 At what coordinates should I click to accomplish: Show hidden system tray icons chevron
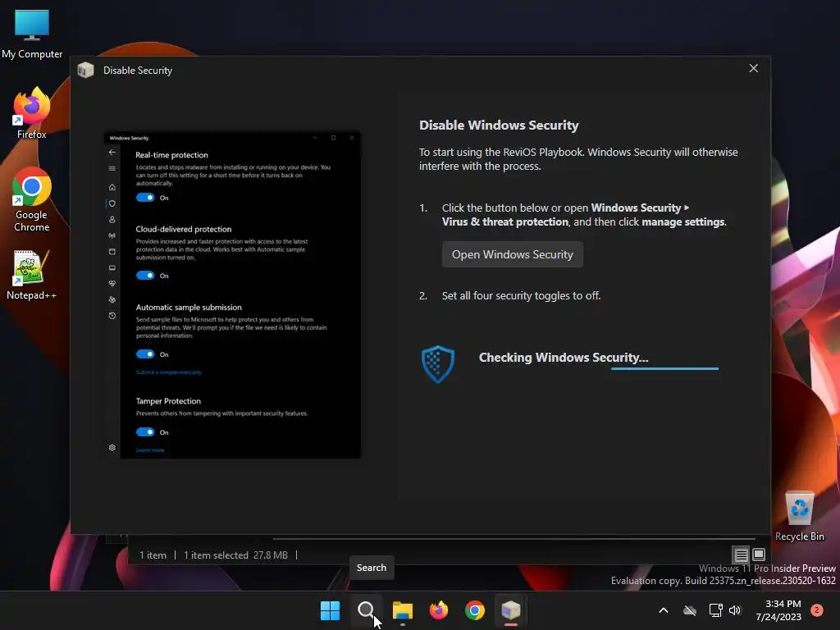pyautogui.click(x=663, y=610)
